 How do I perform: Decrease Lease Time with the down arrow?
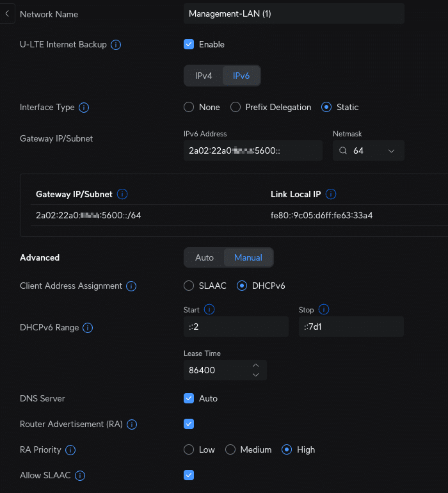[255, 375]
